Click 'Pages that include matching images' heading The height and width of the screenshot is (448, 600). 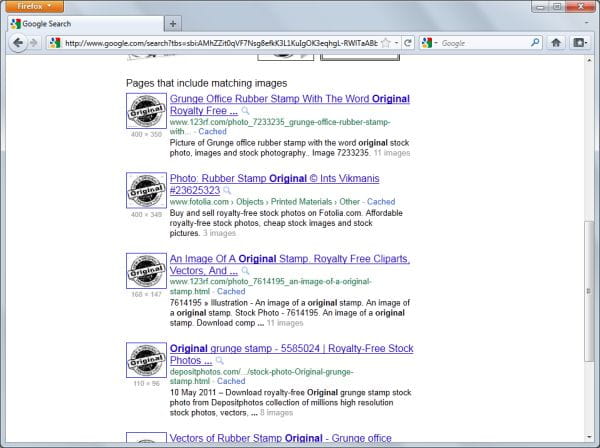click(207, 83)
